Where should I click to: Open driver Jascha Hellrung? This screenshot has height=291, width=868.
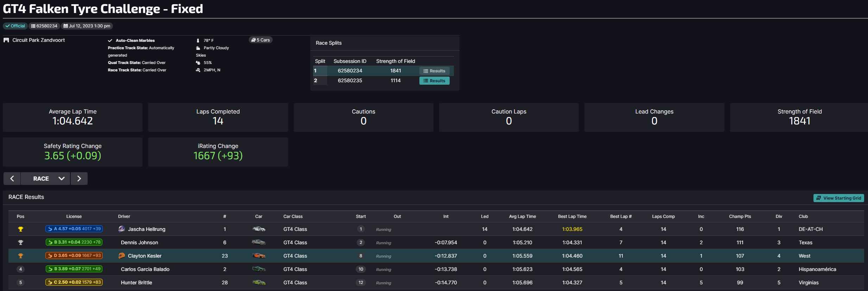coord(147,229)
